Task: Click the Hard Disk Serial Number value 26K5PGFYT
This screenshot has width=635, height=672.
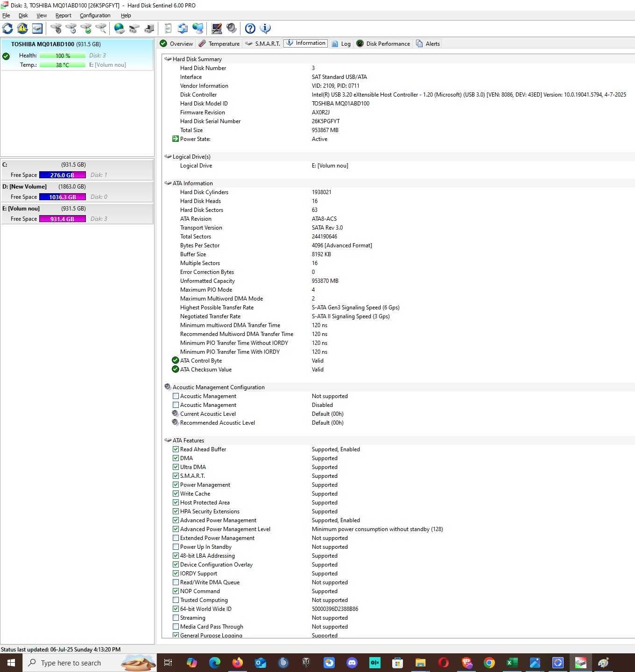Action: tap(326, 121)
